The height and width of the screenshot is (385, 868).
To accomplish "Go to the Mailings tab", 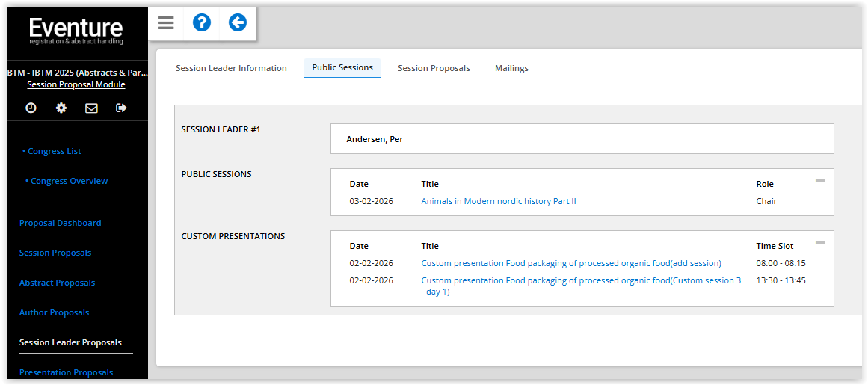I will tap(511, 68).
